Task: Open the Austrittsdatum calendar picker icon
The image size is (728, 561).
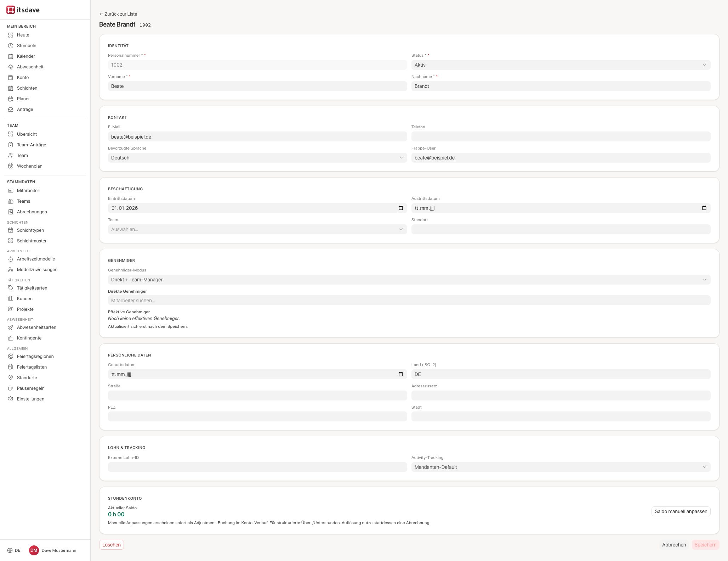Action: [x=704, y=208]
